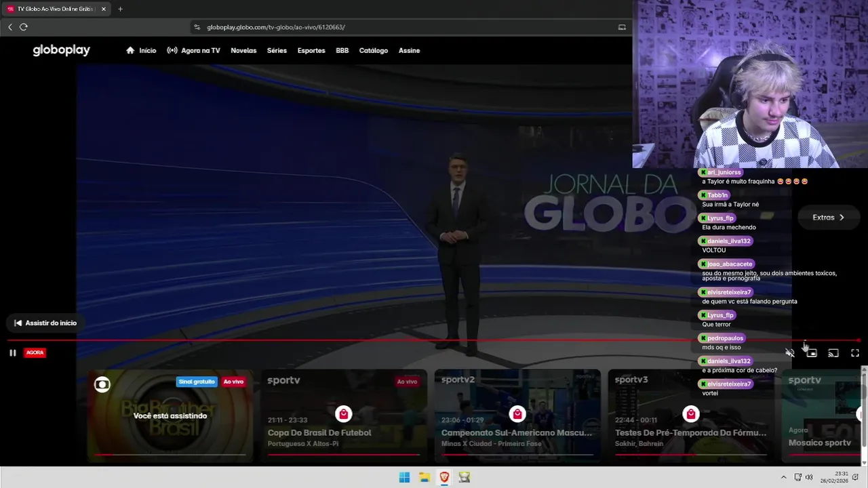Open the Catálogo menu item
868x488 pixels.
point(374,50)
